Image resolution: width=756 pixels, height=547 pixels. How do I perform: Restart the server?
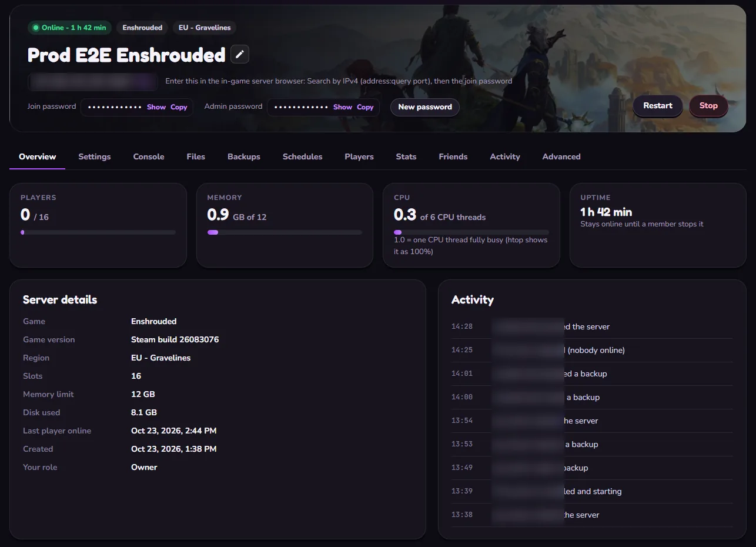658,106
